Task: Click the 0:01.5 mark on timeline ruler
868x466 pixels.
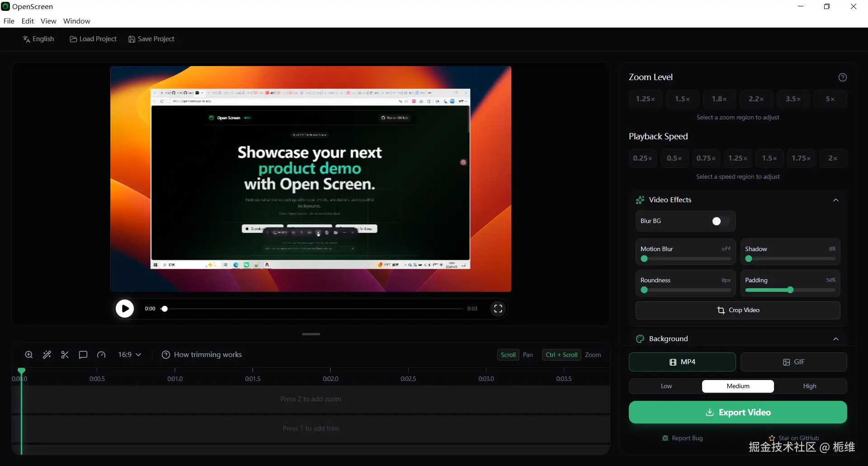Action: pos(253,379)
